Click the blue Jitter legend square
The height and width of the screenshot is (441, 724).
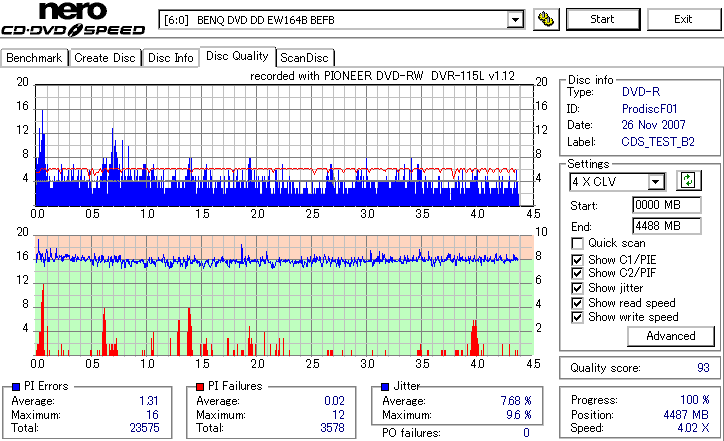[x=385, y=387]
